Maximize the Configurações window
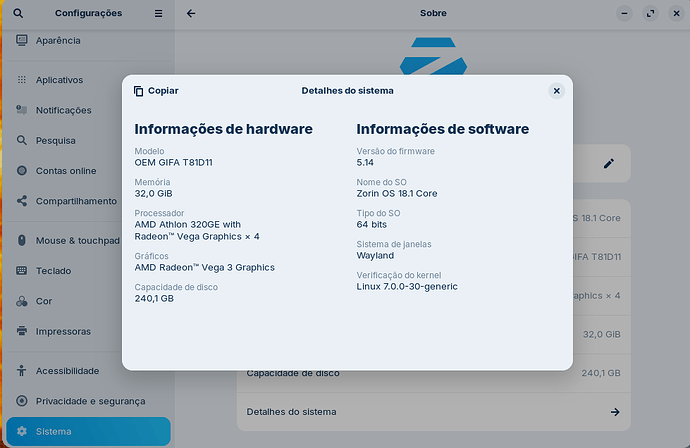 650,14
